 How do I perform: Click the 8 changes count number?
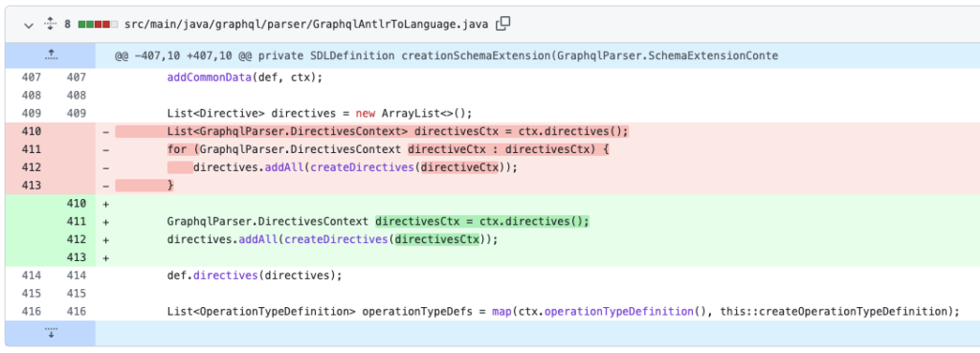click(68, 24)
